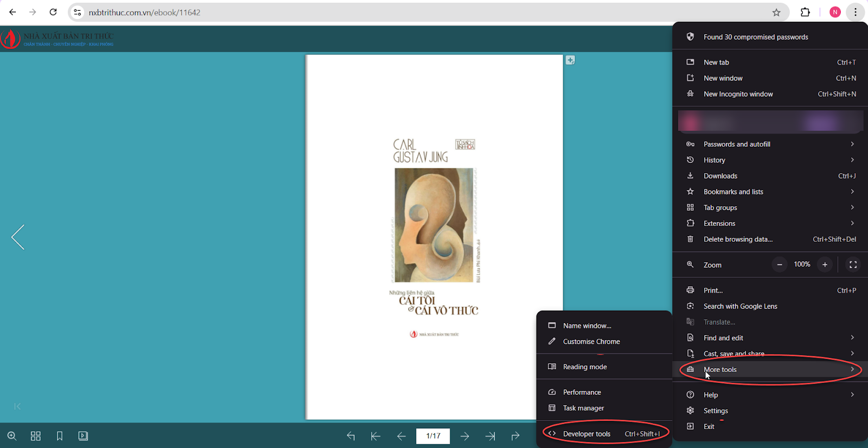Open Found 30 compromised passwords alert

tap(770, 37)
